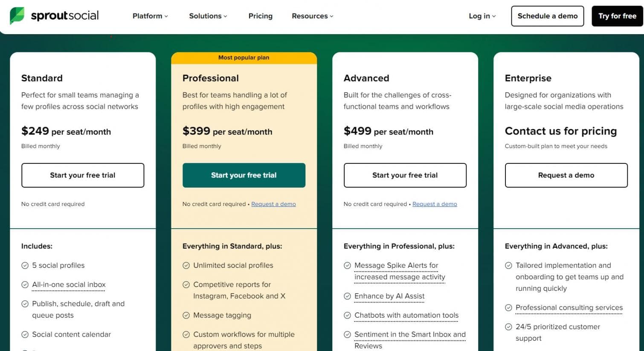
Task: Click checkmark icon beside Chatbots with automation tools
Action: [x=348, y=316]
